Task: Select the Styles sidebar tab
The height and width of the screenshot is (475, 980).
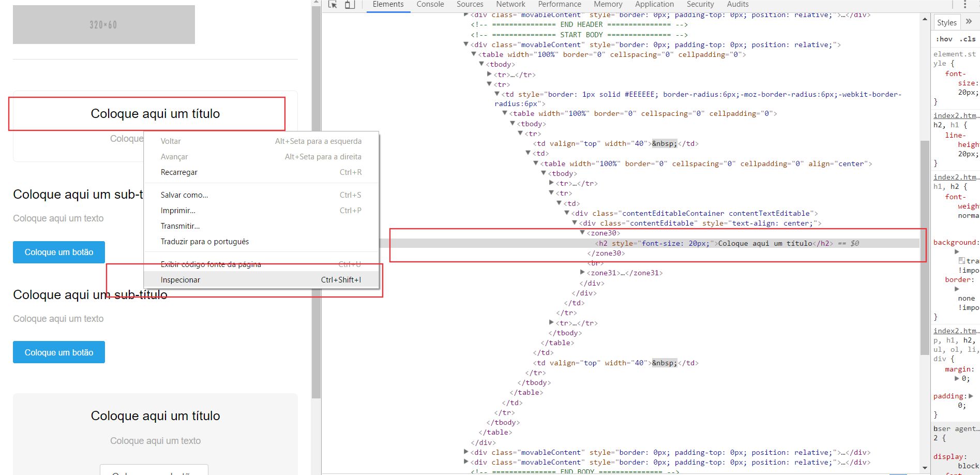Action: 946,22
